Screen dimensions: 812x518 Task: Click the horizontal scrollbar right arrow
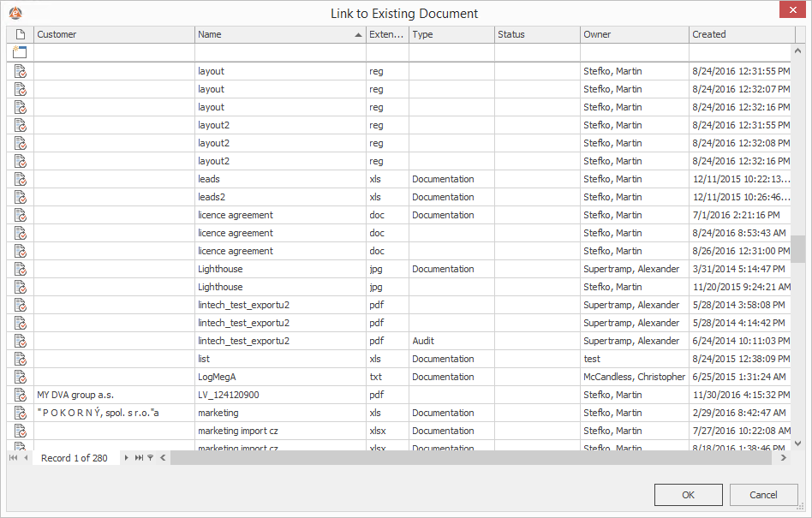point(784,457)
